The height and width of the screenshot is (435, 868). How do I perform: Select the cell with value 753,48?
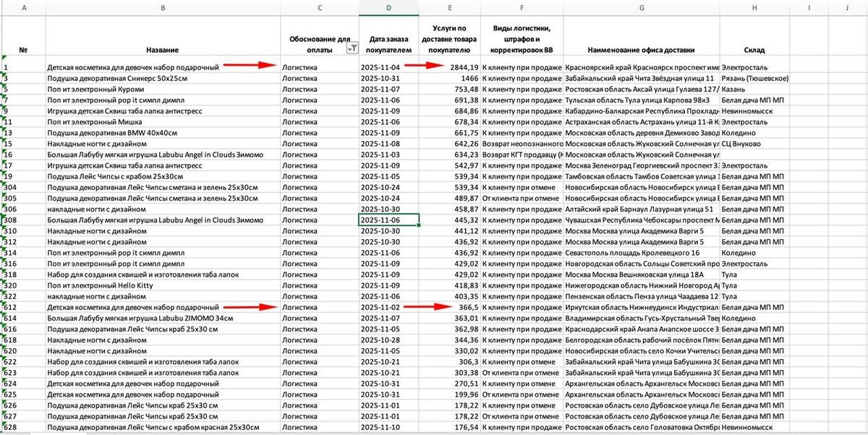click(449, 88)
